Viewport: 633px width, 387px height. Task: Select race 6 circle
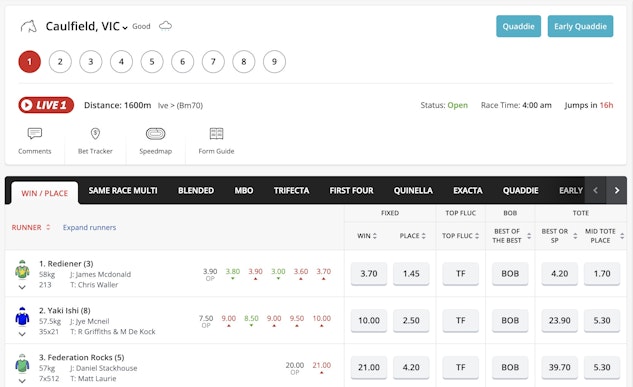(182, 62)
